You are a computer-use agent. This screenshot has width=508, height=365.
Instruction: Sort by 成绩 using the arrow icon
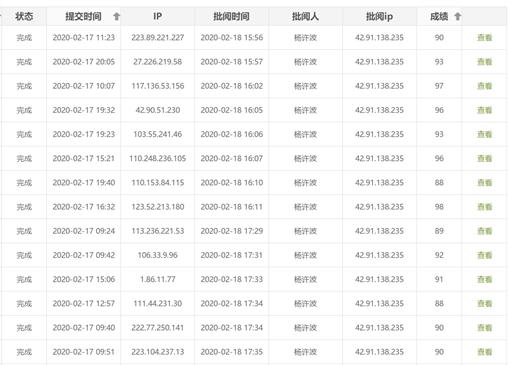[x=458, y=16]
